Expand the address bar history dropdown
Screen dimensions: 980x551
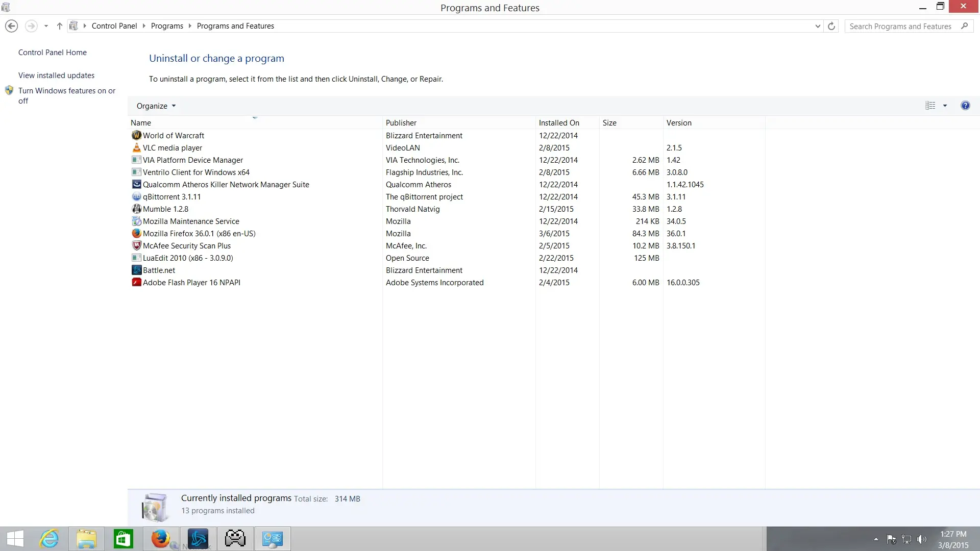[818, 26]
